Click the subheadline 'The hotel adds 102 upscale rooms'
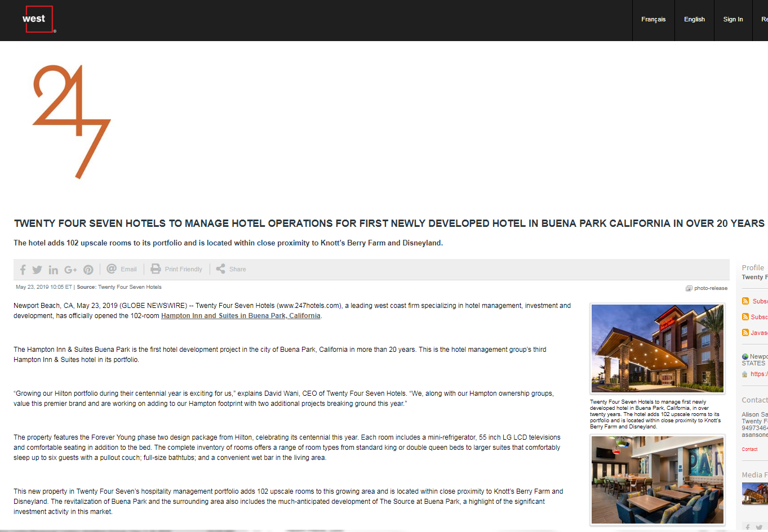 [228, 243]
